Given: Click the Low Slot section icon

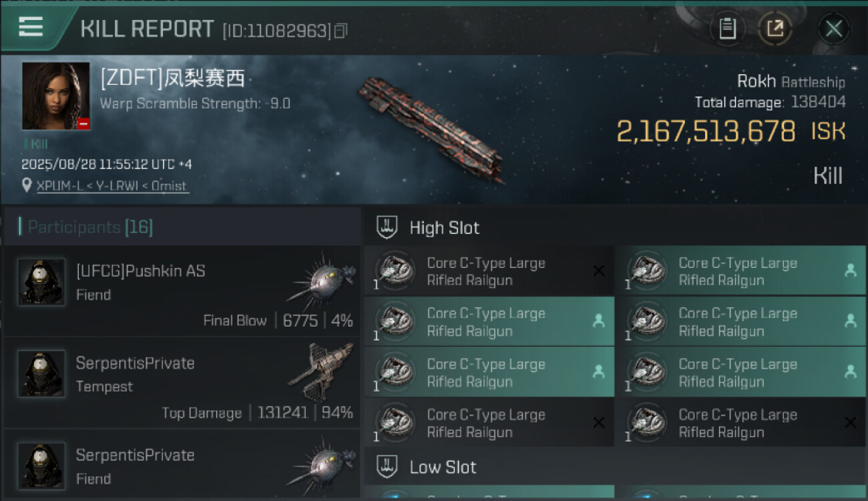Looking at the screenshot, I should tap(387, 467).
